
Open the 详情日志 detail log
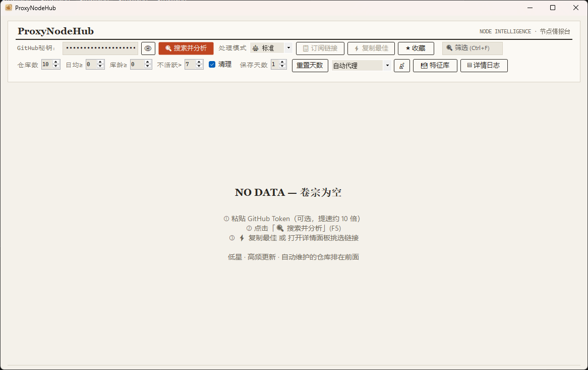click(x=484, y=66)
